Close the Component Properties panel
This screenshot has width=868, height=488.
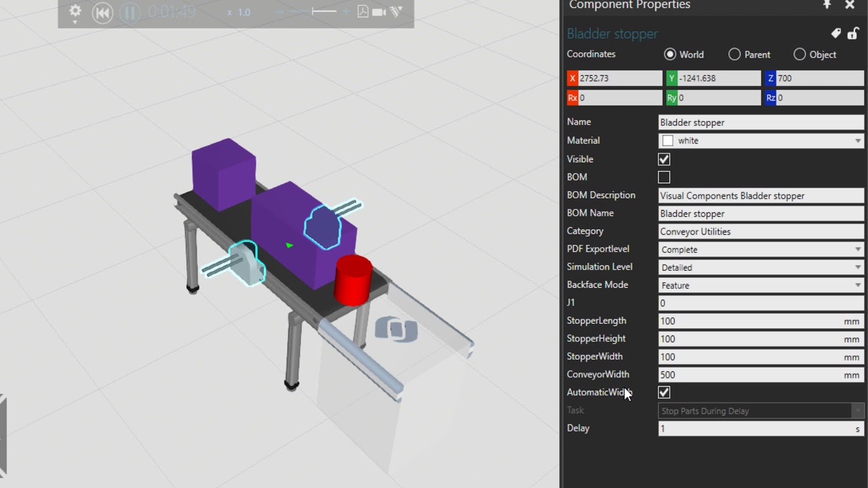[850, 5]
